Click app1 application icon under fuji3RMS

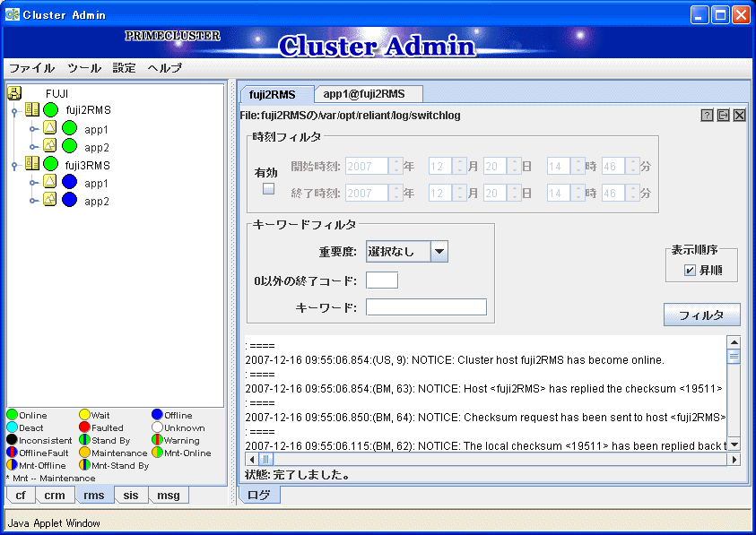[49, 182]
